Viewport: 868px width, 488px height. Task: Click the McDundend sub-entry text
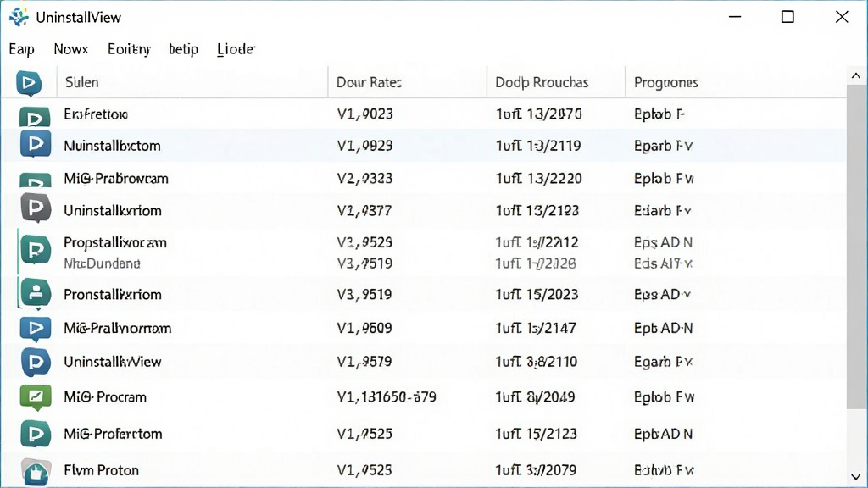coord(102,263)
